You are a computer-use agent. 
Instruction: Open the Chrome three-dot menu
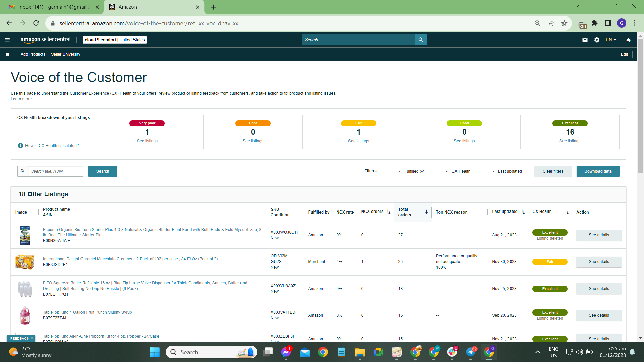coord(635,23)
